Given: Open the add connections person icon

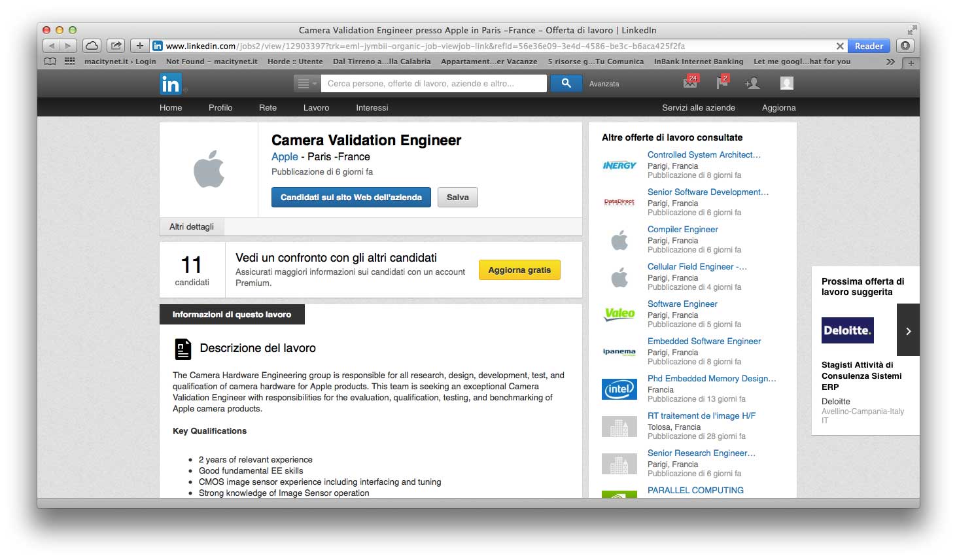Looking at the screenshot, I should 752,83.
